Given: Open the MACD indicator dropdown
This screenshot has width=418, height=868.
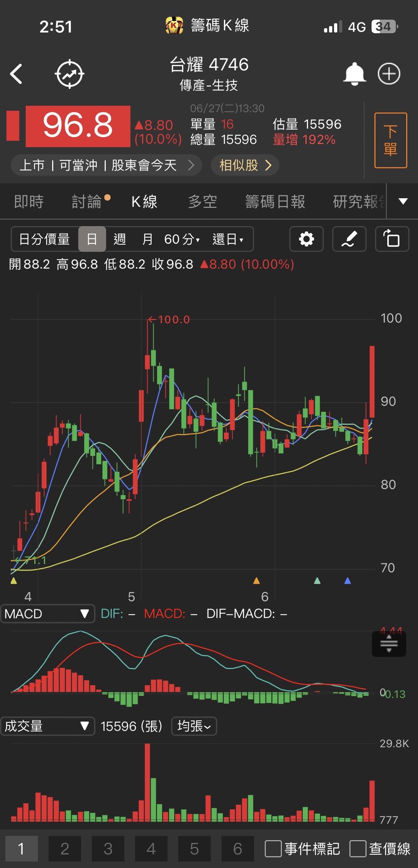Looking at the screenshot, I should pyautogui.click(x=48, y=614).
